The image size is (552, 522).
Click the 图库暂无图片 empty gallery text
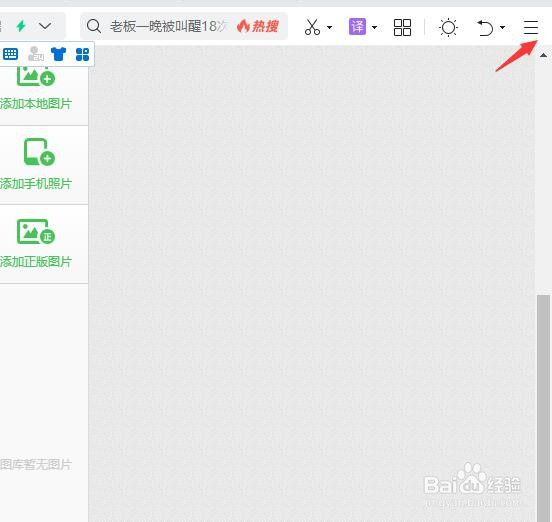point(36,464)
